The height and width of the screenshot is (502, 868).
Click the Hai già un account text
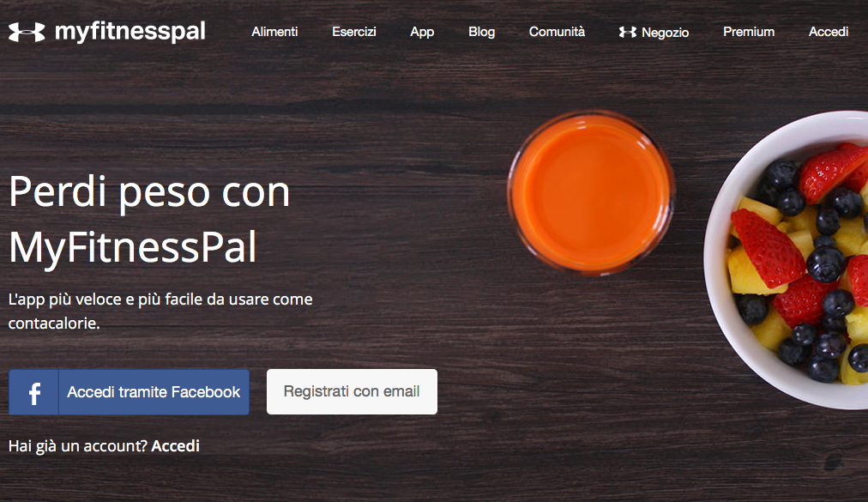(x=78, y=446)
